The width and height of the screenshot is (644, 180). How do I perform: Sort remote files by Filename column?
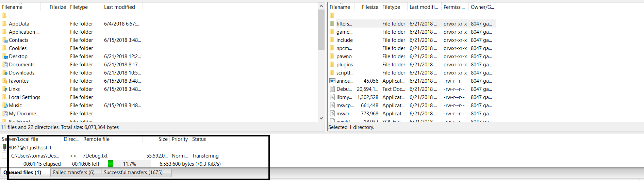pyautogui.click(x=341, y=7)
